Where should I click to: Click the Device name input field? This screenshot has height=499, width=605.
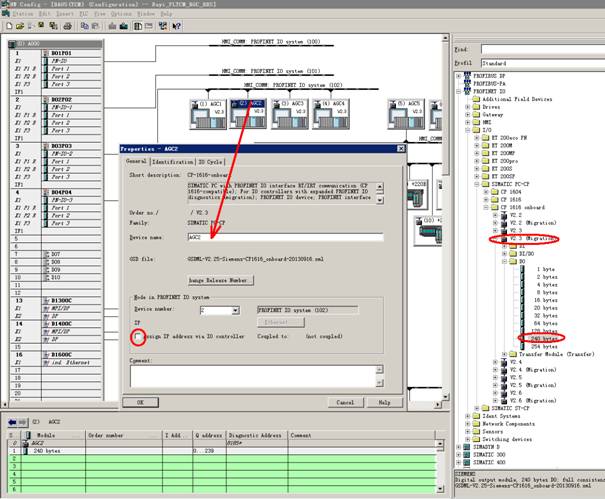283,238
